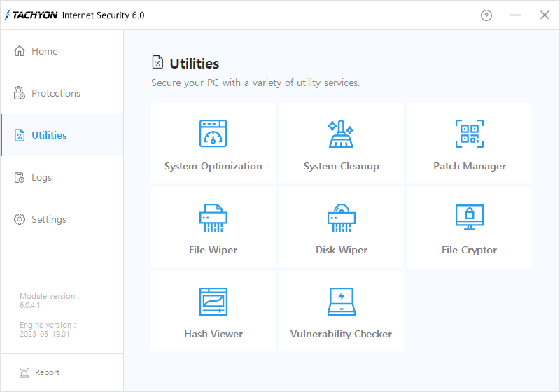This screenshot has width=560, height=392.
Task: Click the Report siren icon
Action: click(24, 372)
